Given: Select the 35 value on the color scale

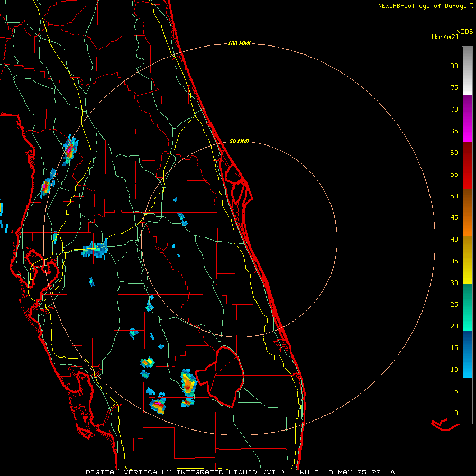Looking at the screenshot, I should coord(454,261).
